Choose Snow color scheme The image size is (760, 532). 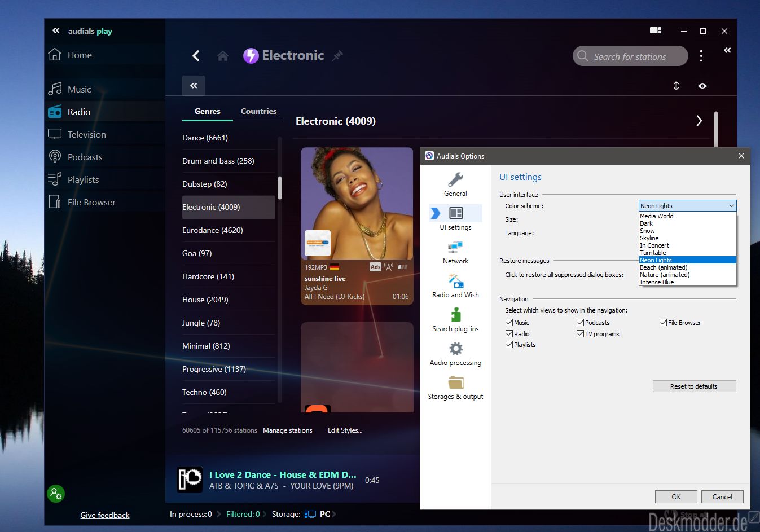pyautogui.click(x=687, y=231)
